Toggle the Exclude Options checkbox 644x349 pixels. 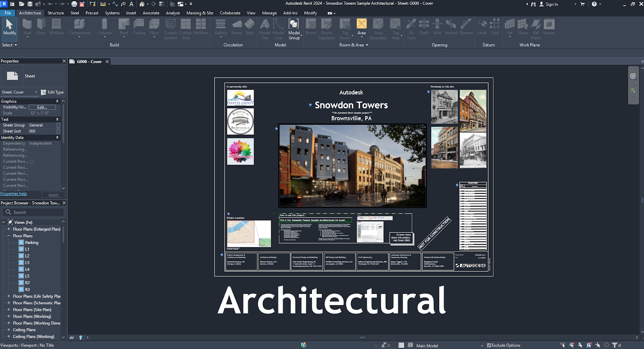pos(489,345)
